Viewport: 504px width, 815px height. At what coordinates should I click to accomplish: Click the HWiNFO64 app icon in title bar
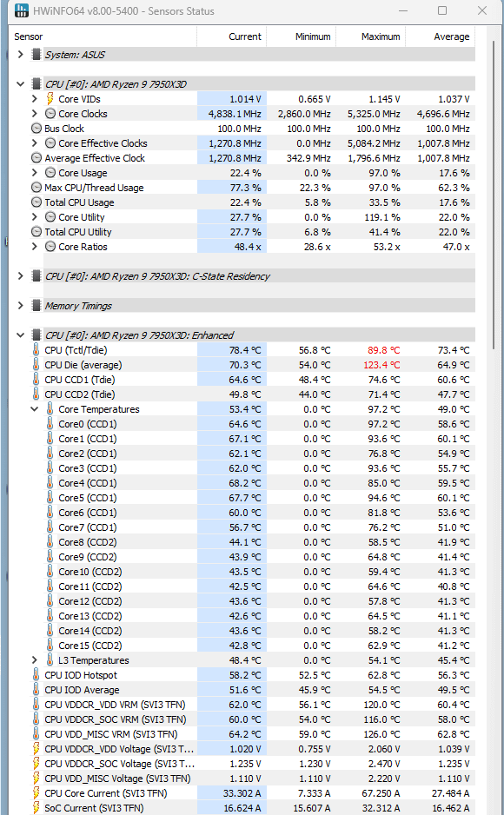click(22, 10)
